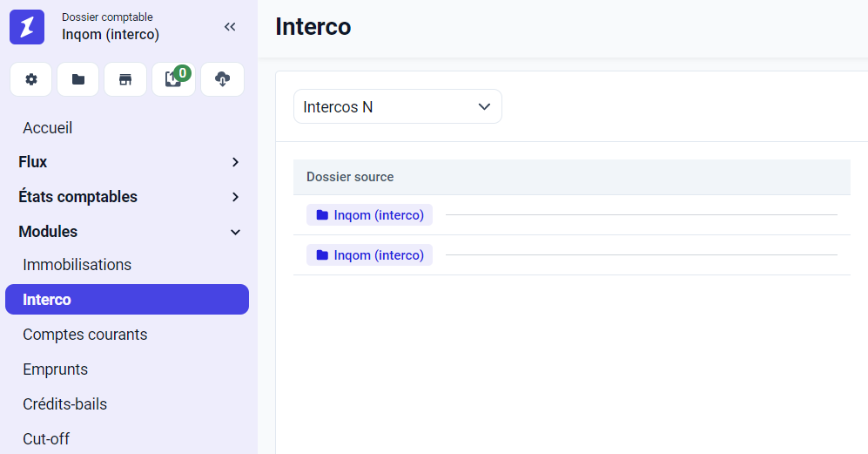The width and height of the screenshot is (868, 454).
Task: Click the upload icon with 0 badge
Action: coord(173,79)
